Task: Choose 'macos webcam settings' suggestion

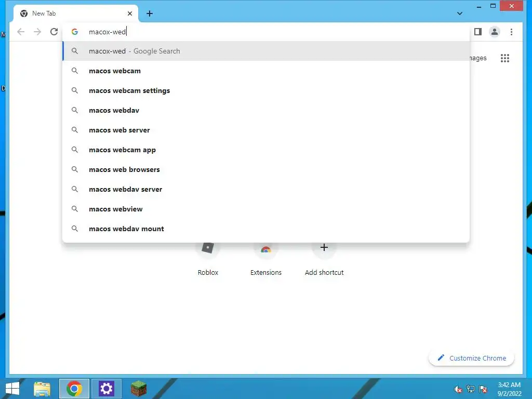Action: coord(266,90)
